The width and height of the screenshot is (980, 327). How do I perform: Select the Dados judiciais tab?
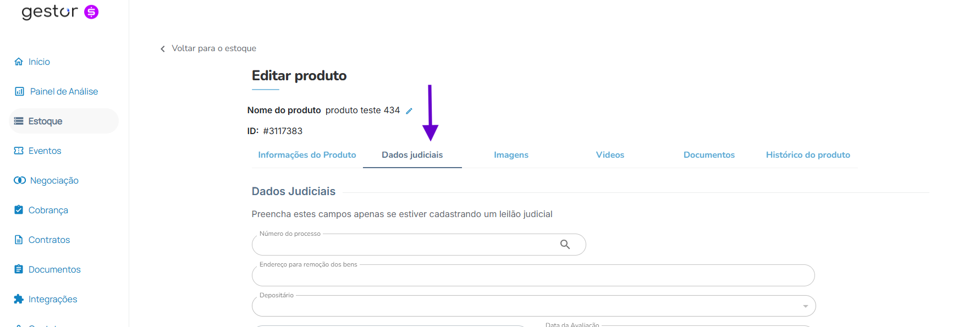(x=412, y=155)
